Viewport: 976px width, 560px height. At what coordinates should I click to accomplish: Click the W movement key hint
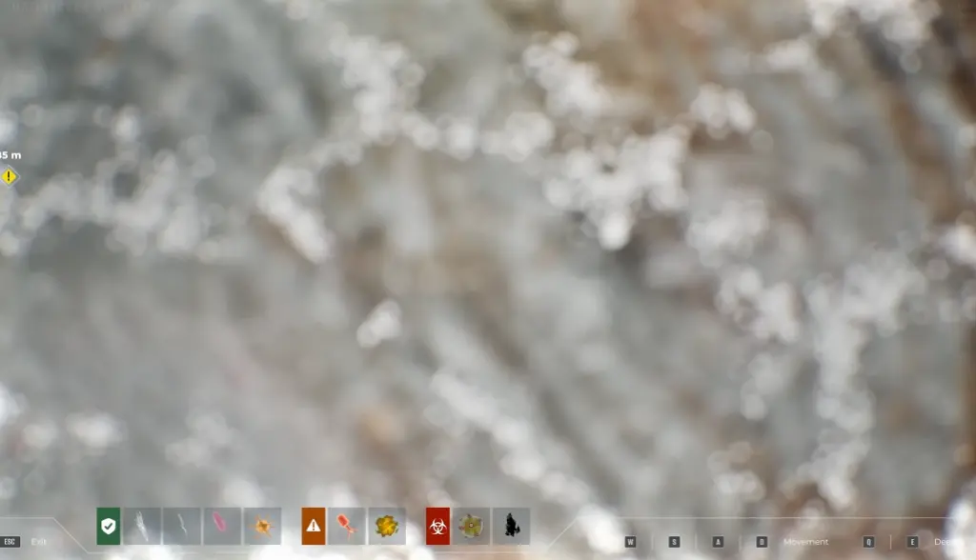point(631,542)
